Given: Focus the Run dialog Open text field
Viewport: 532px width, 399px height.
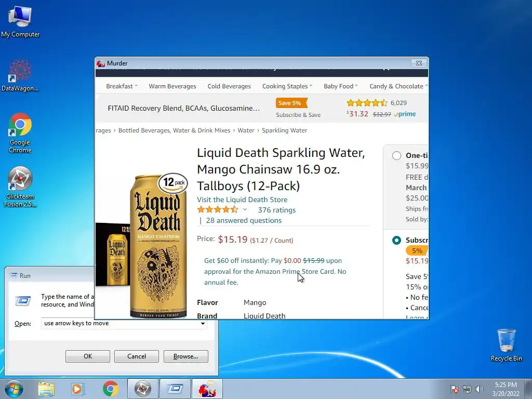Looking at the screenshot, I should (121, 324).
